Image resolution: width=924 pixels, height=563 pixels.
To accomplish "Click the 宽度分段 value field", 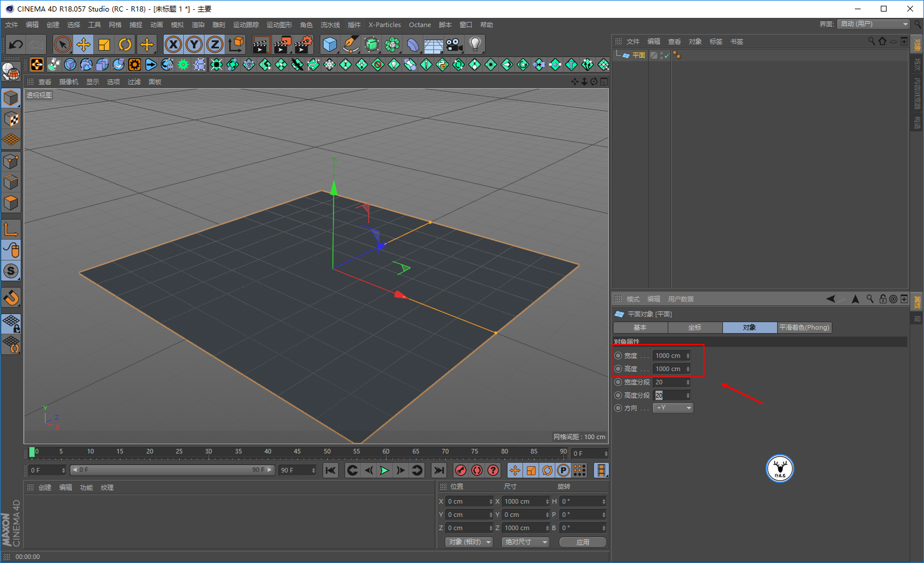I will 669,382.
